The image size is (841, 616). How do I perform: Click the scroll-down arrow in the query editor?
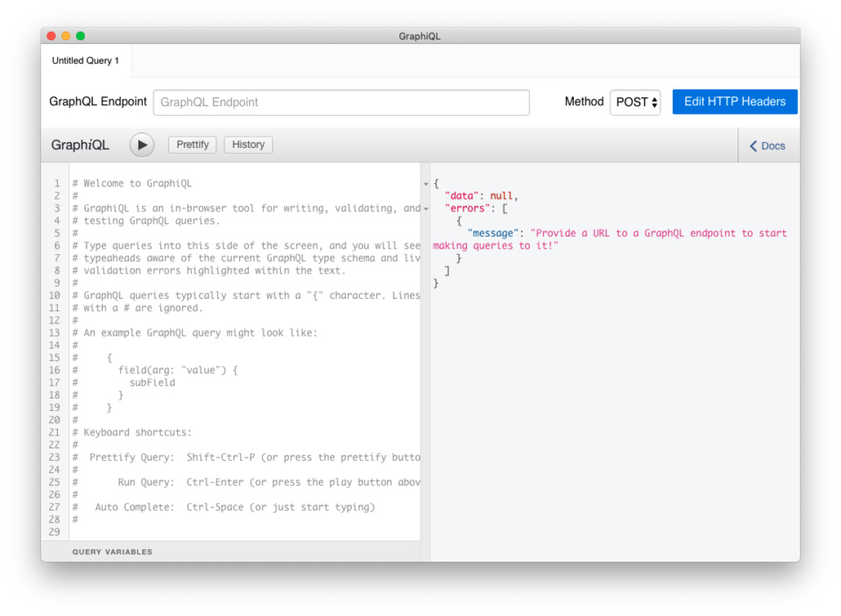click(425, 209)
